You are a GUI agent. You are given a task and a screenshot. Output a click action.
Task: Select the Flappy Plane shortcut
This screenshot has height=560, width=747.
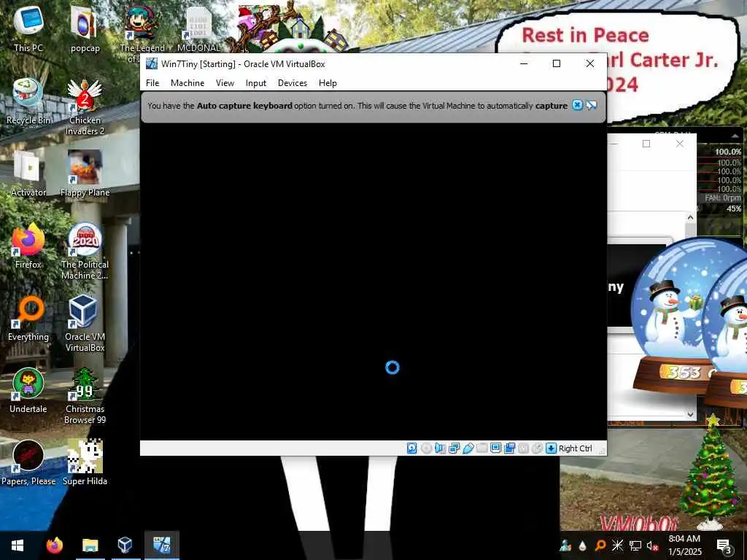[x=85, y=174]
